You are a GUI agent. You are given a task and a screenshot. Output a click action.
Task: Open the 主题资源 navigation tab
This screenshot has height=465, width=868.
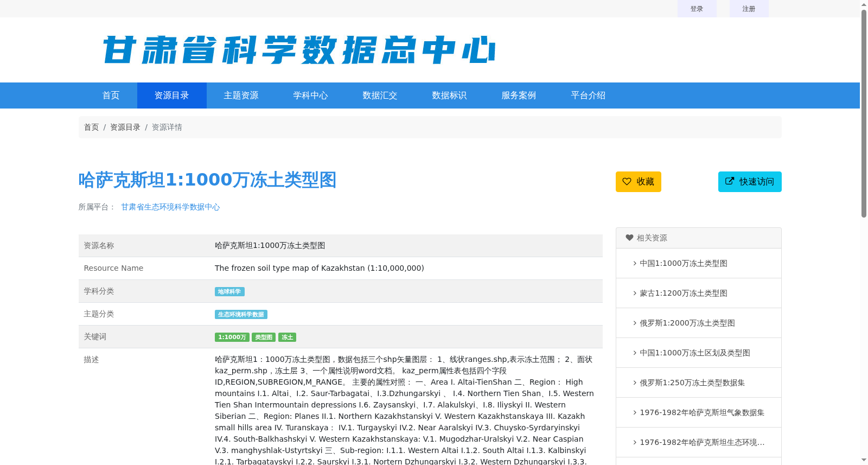[x=241, y=95]
